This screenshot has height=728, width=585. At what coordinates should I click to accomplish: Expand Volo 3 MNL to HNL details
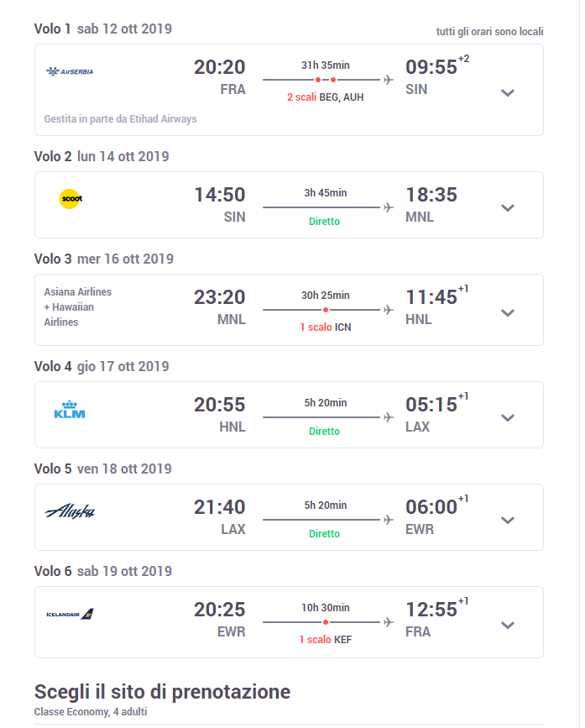click(507, 312)
